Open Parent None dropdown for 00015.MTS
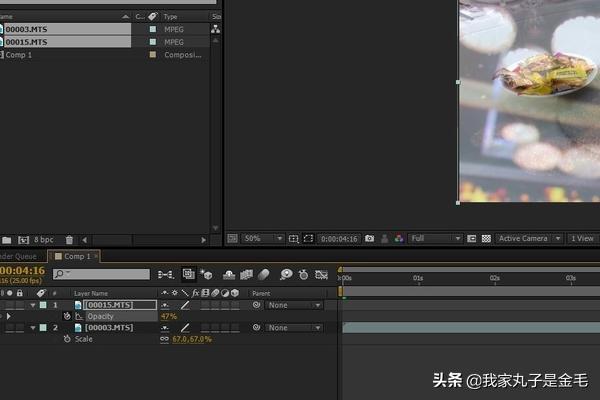The height and width of the screenshot is (400, 600). [x=294, y=305]
